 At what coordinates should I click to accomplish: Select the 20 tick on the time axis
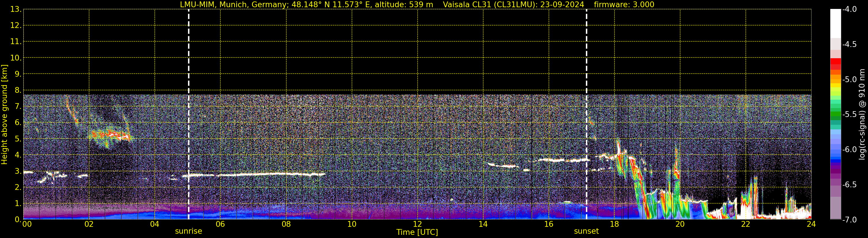(x=680, y=224)
